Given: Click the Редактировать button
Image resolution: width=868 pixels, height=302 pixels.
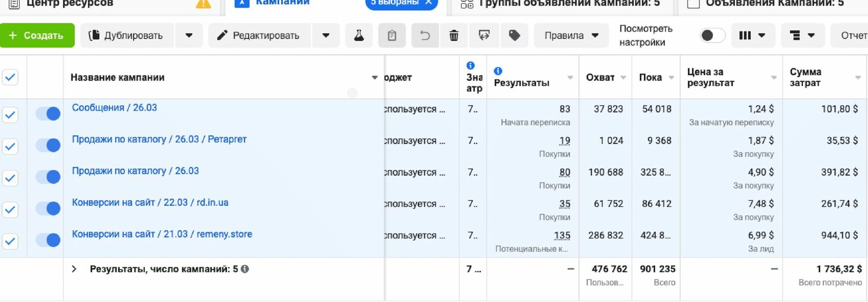Looking at the screenshot, I should point(259,36).
